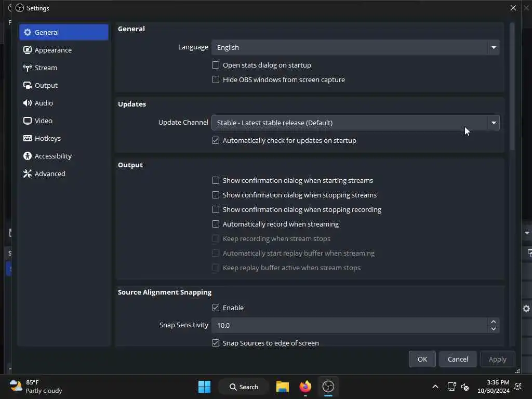Open taskbar Search box

[244, 387]
